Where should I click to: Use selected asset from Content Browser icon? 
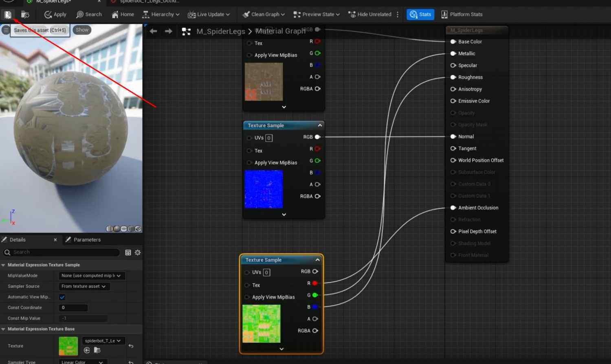point(87,350)
